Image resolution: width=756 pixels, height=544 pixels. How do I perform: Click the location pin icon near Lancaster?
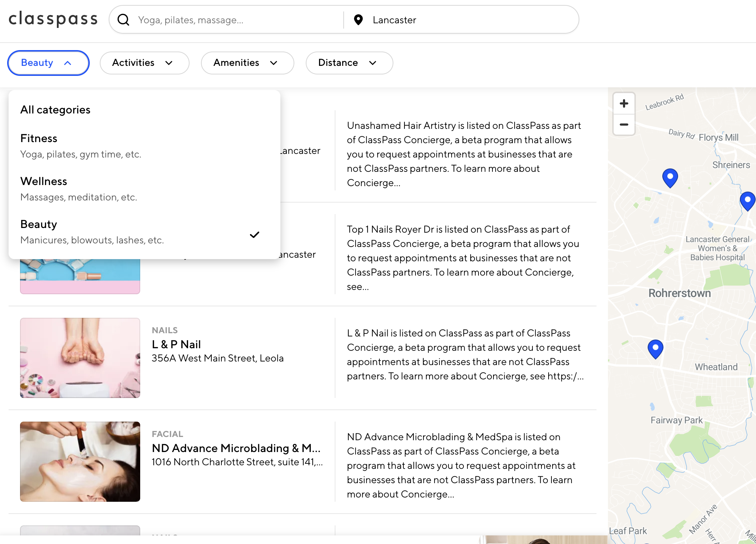click(x=358, y=20)
